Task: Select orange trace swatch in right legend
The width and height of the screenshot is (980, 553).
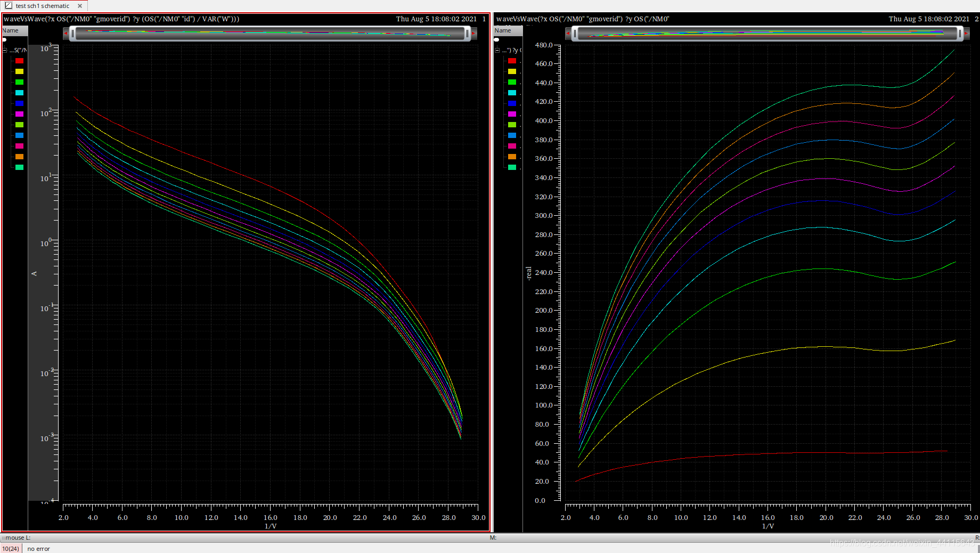Action: [512, 157]
